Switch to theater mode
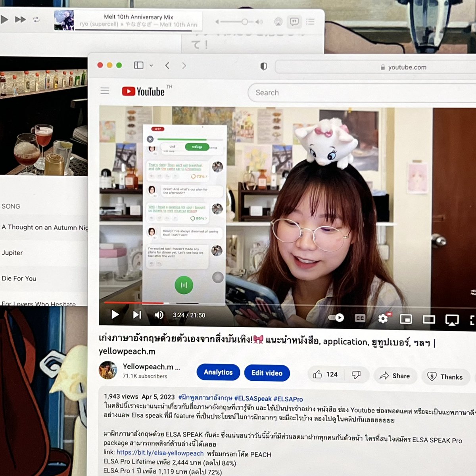476x476 pixels. point(429,319)
